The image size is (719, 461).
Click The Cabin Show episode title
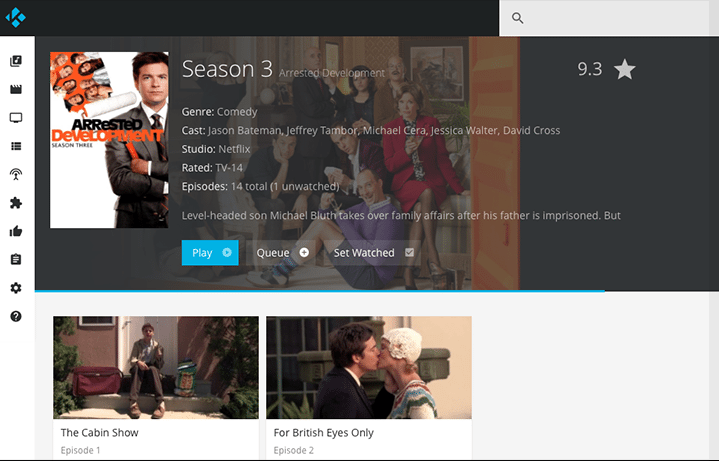[100, 433]
